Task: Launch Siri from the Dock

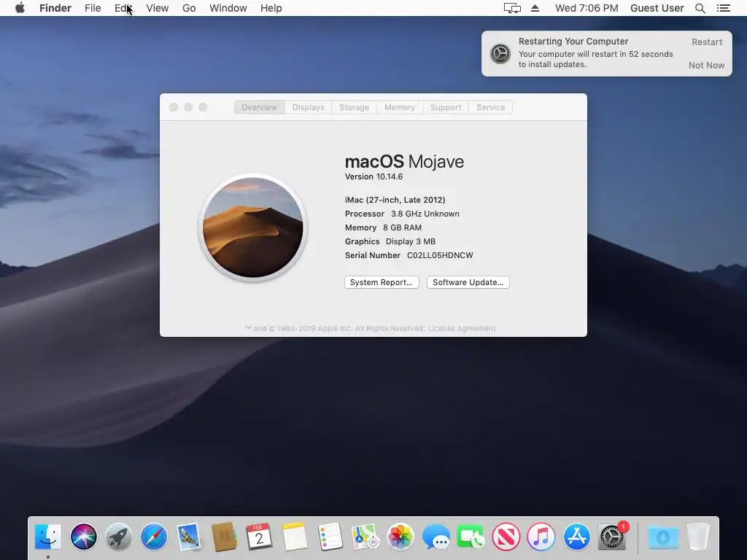Action: click(83, 537)
